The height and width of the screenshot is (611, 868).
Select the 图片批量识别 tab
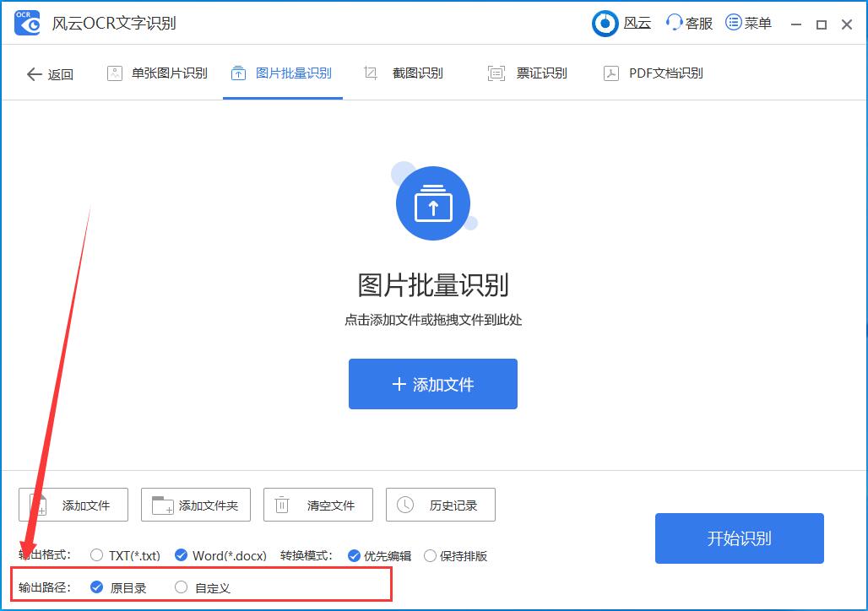click(282, 73)
